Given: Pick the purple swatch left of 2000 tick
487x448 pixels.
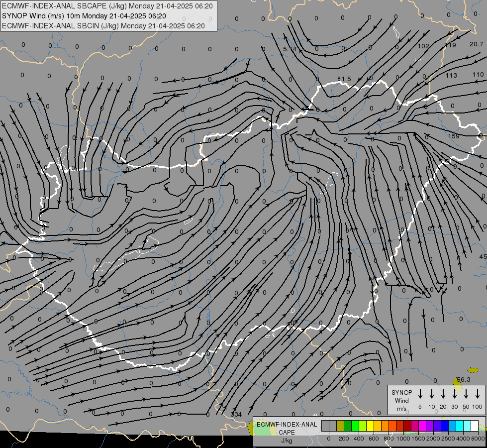Looking at the screenshot, I should [x=429, y=426].
